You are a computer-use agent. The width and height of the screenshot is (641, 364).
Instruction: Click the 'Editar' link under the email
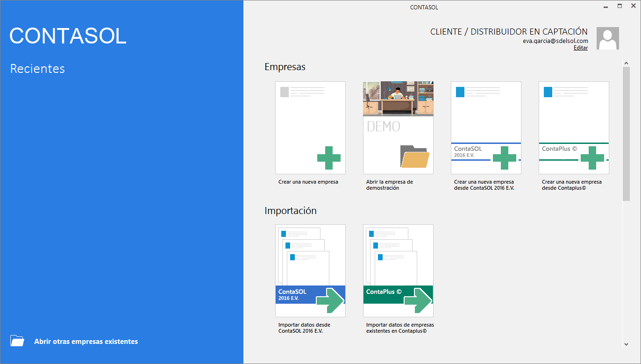click(x=581, y=48)
